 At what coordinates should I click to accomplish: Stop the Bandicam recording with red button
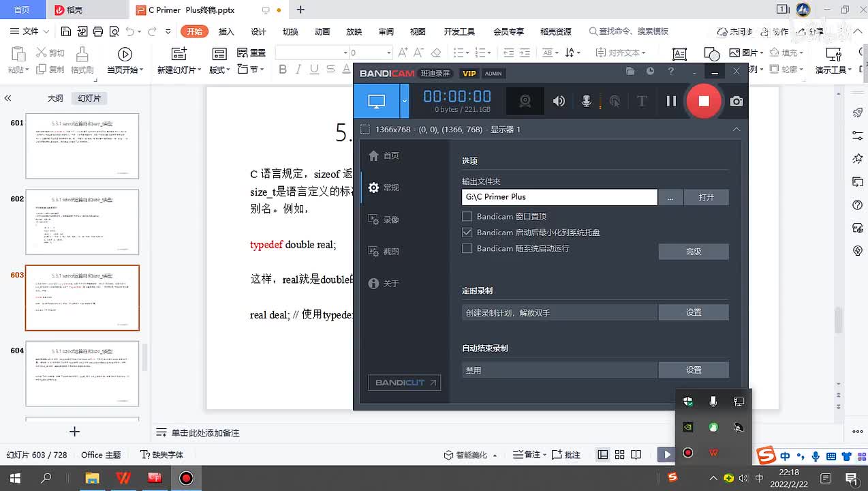[704, 101]
